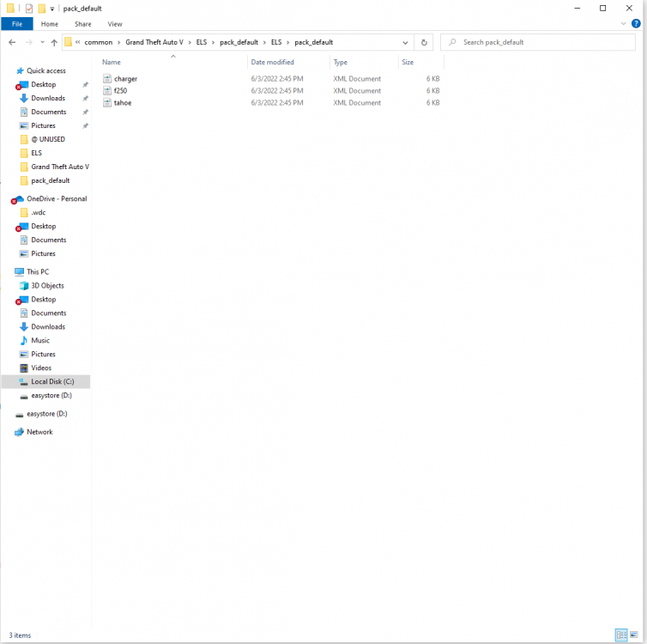Open pinned Downloads under Quick access
This screenshot has height=644, width=647.
48,98
